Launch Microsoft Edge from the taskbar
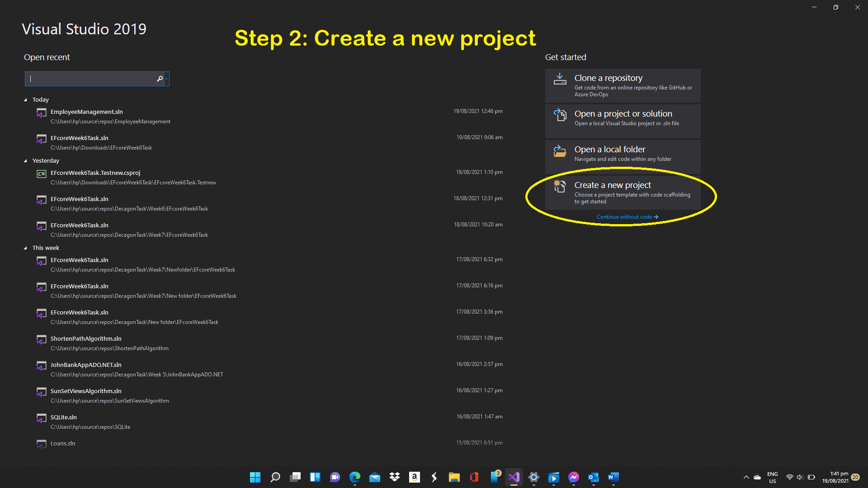 point(354,477)
